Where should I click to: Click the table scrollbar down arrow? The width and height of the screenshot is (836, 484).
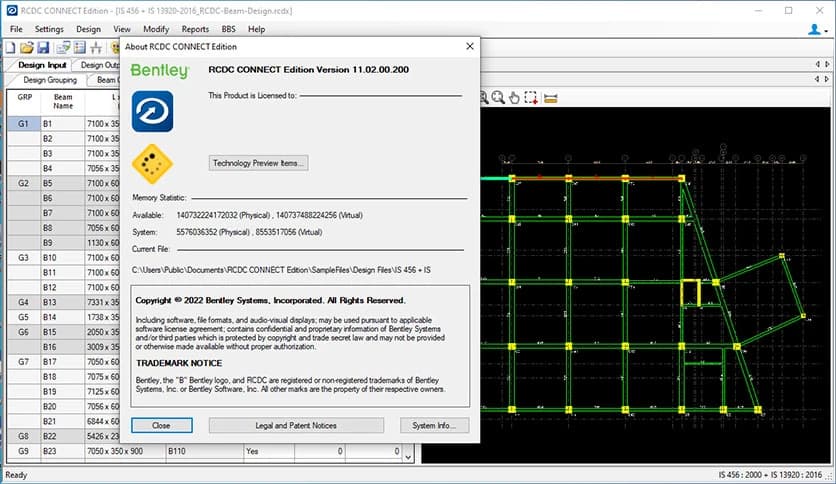click(407, 455)
